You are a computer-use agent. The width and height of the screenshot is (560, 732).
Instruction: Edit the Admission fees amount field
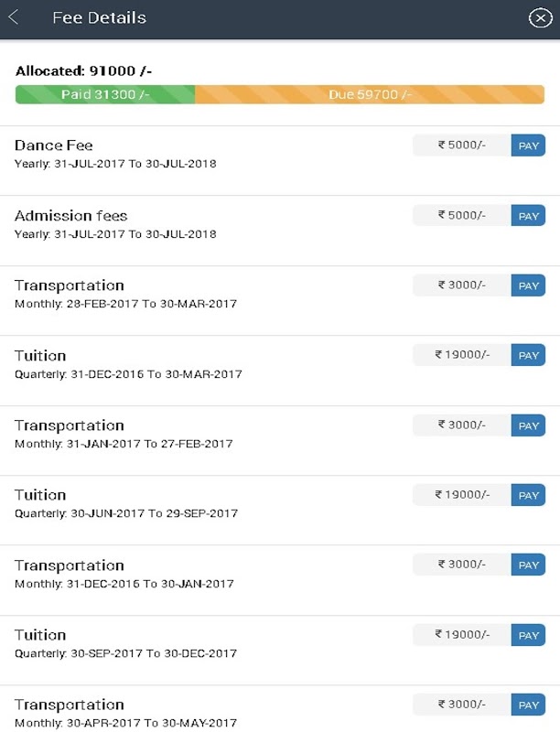click(462, 215)
